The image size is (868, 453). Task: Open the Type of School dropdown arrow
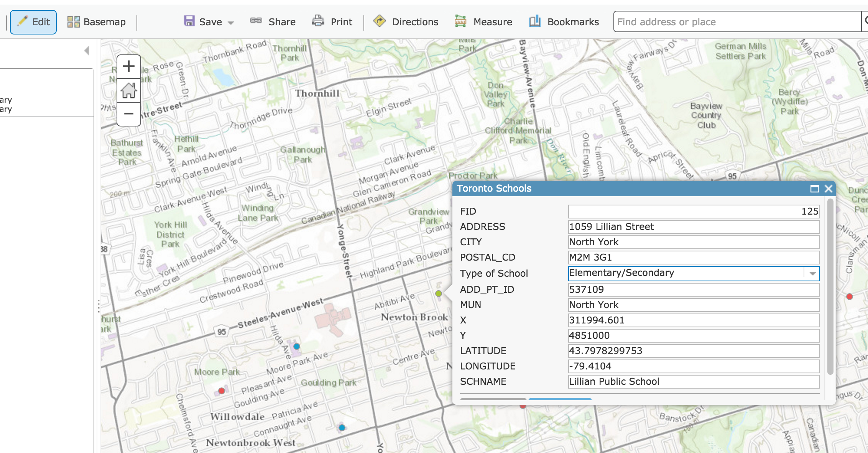coord(812,273)
